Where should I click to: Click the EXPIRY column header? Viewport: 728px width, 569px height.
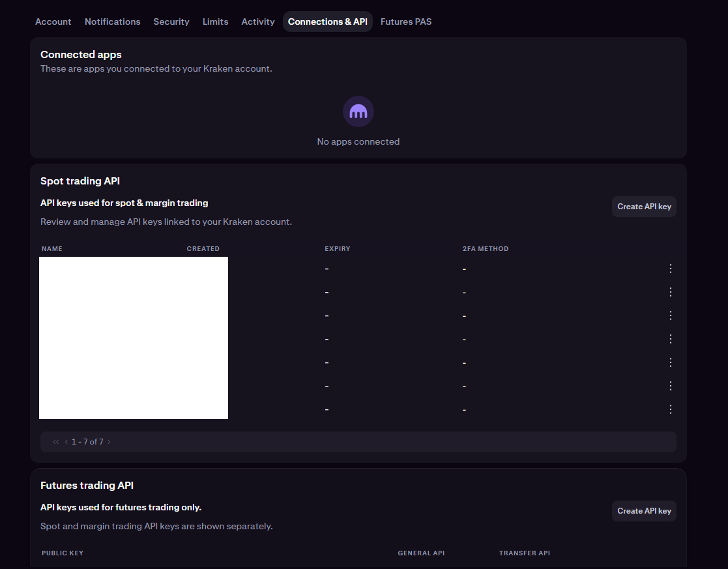tap(338, 249)
